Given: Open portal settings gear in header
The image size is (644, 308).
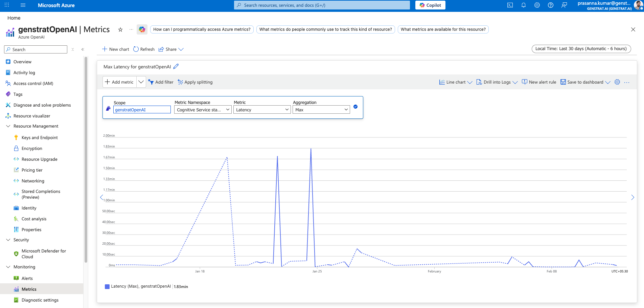Looking at the screenshot, I should (x=537, y=5).
